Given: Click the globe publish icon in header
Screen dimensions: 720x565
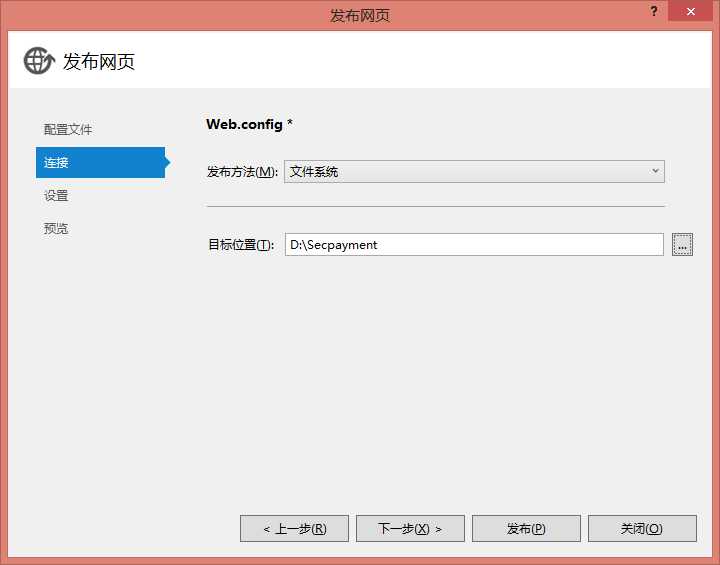Looking at the screenshot, I should coord(39,61).
